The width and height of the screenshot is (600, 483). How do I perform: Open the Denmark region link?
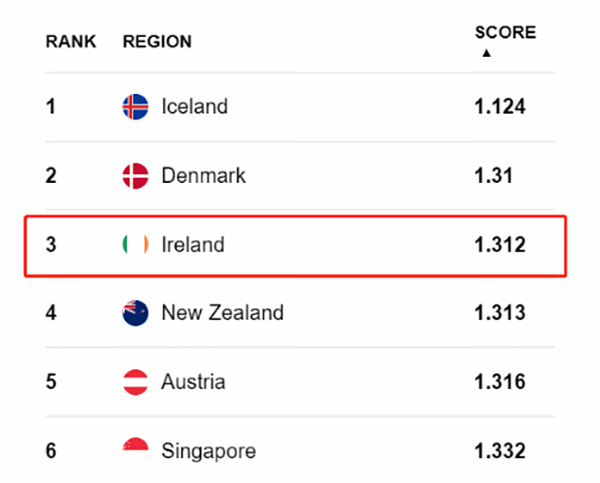coord(204,176)
